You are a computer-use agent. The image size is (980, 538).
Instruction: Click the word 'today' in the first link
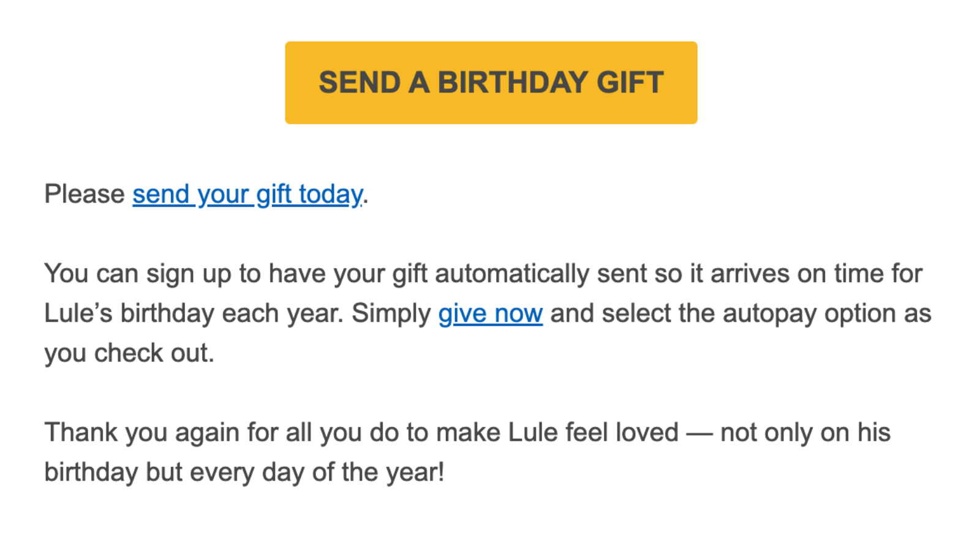331,195
